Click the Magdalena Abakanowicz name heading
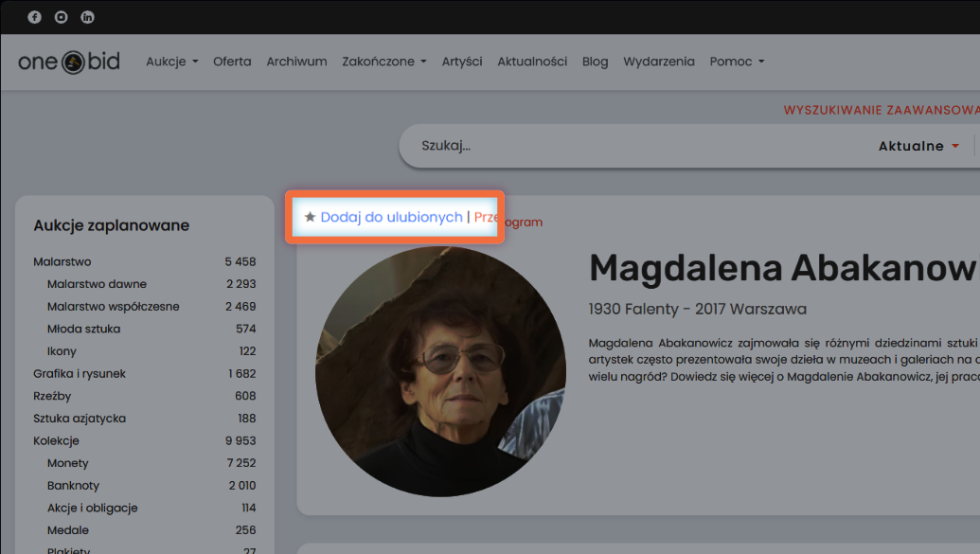Viewport: 980px width, 554px height. point(784,268)
